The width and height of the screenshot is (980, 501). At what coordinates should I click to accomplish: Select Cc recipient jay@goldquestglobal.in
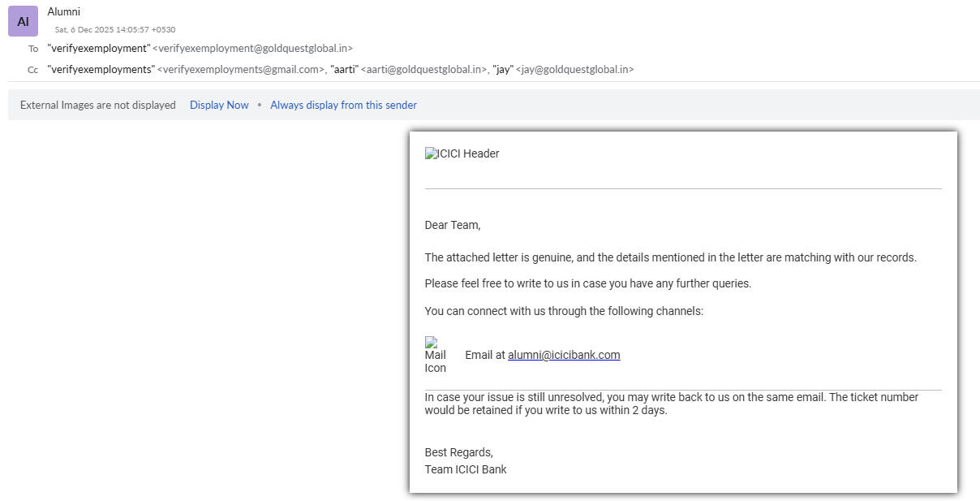pos(574,70)
